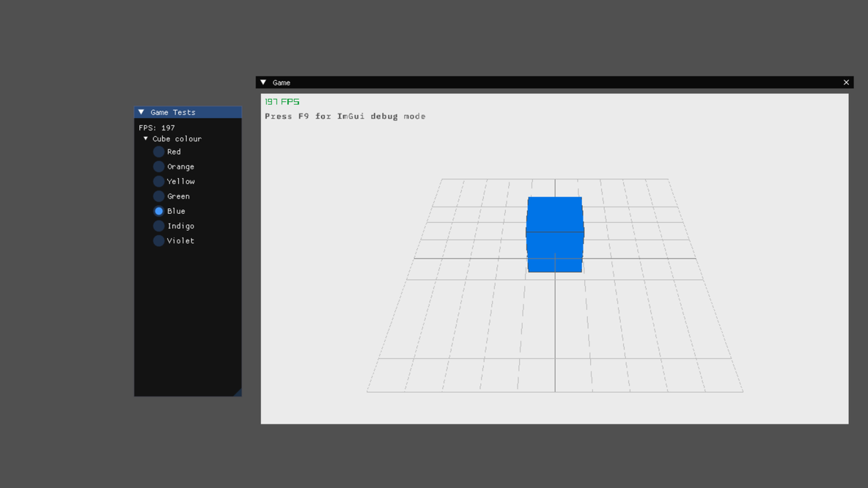Click the Cube colour tree label
This screenshot has width=868, height=488.
click(177, 138)
